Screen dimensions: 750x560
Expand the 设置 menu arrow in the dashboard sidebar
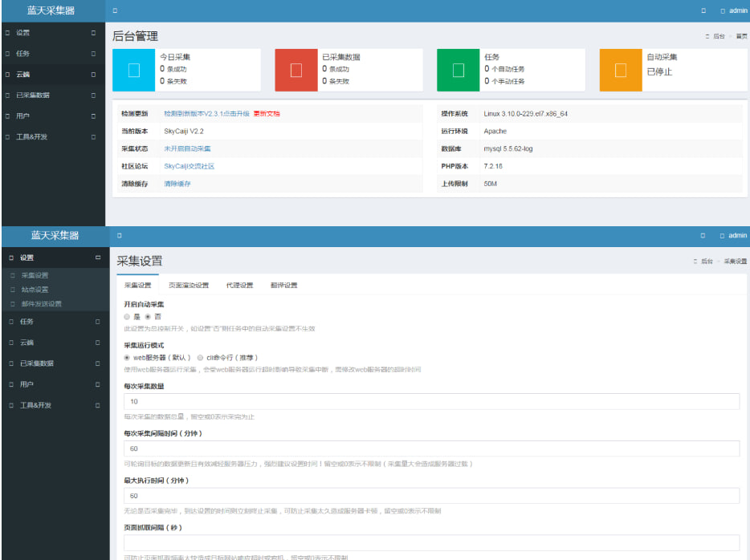tap(93, 33)
